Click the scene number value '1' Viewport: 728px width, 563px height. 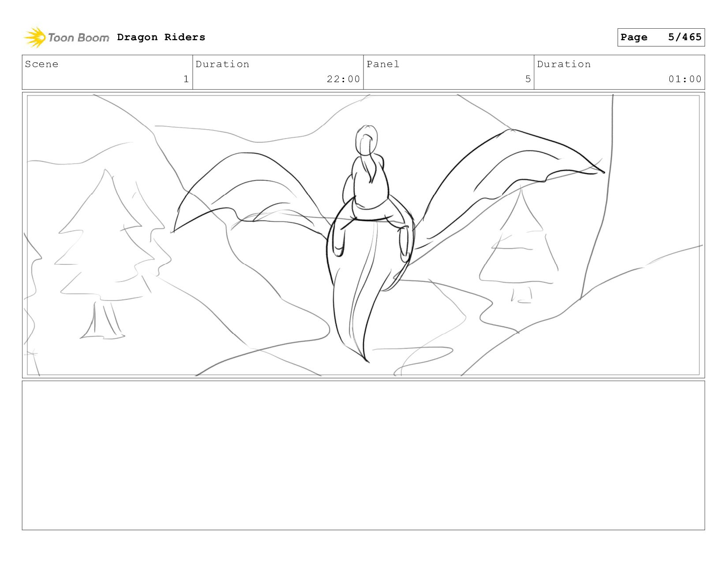pyautogui.click(x=186, y=79)
